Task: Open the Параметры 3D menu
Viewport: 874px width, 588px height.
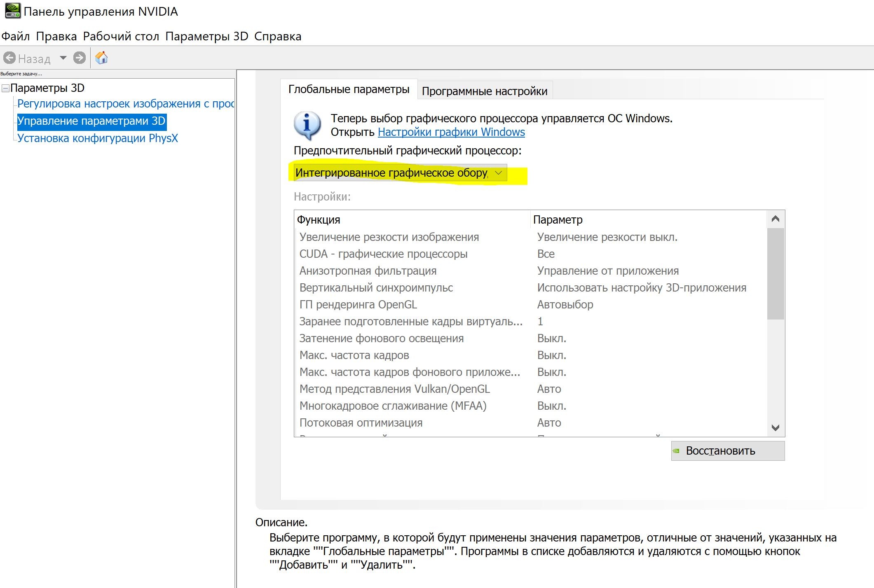Action: click(207, 36)
